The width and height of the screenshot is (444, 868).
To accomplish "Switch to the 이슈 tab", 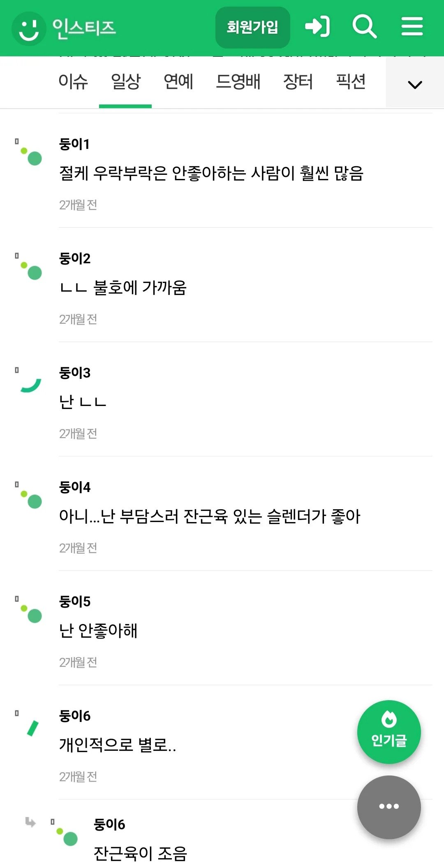I will point(73,81).
